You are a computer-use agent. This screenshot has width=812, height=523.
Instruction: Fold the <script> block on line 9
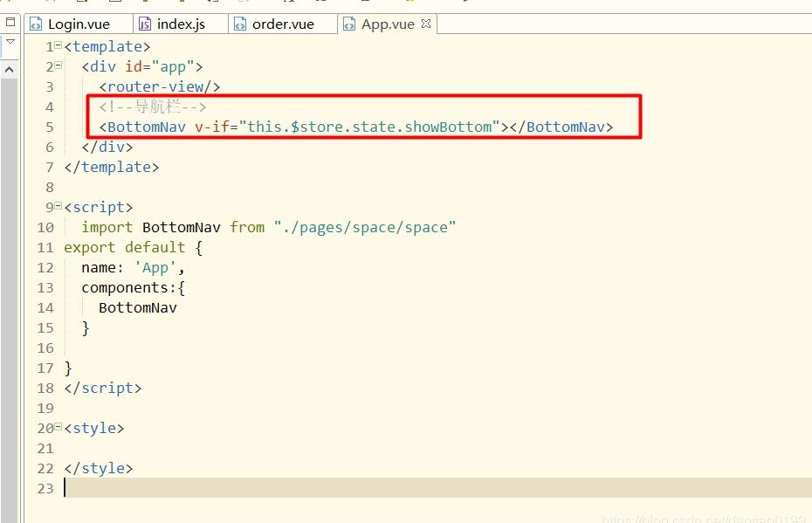pyautogui.click(x=58, y=205)
